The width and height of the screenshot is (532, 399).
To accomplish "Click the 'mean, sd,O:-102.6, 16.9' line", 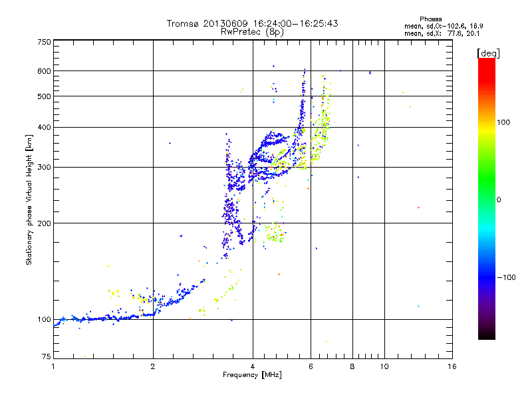I will 444,26.
